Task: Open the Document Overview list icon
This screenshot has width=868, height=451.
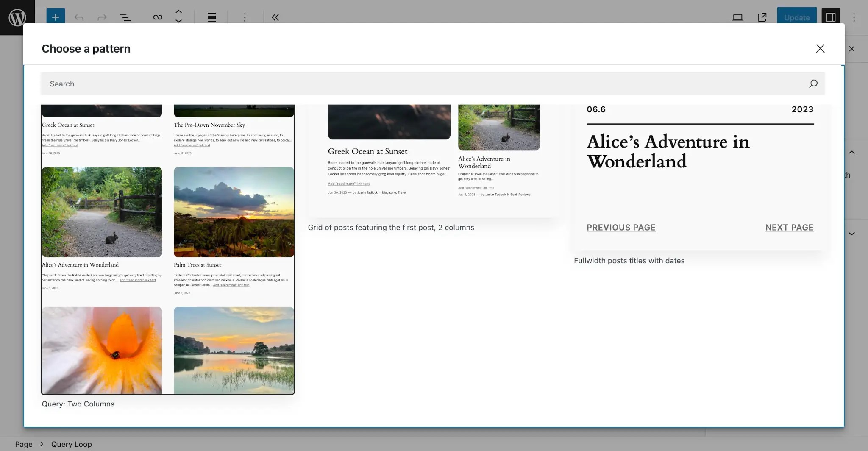Action: [x=125, y=17]
